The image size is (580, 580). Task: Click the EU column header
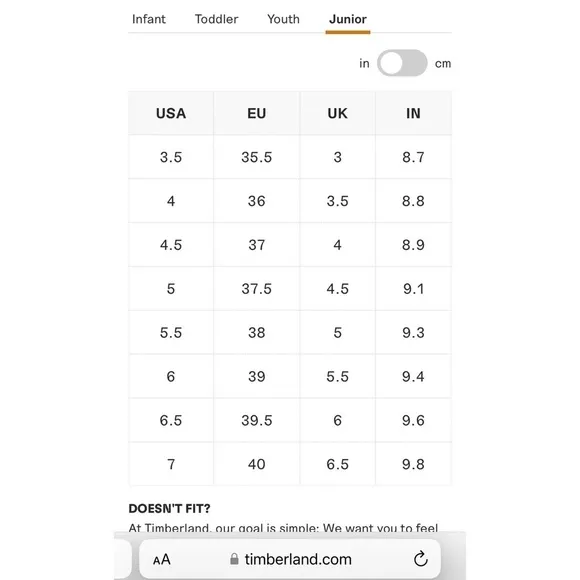256,113
